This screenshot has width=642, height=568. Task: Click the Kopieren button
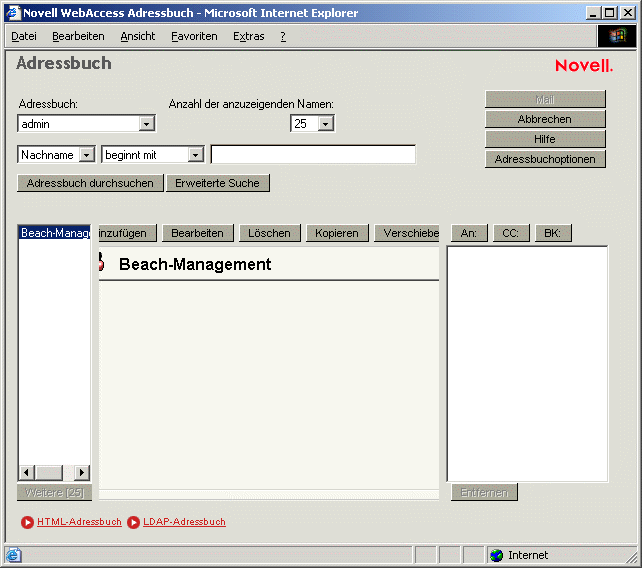[337, 233]
